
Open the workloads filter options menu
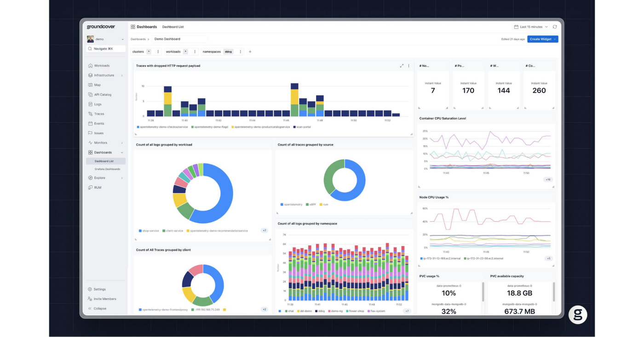point(195,52)
